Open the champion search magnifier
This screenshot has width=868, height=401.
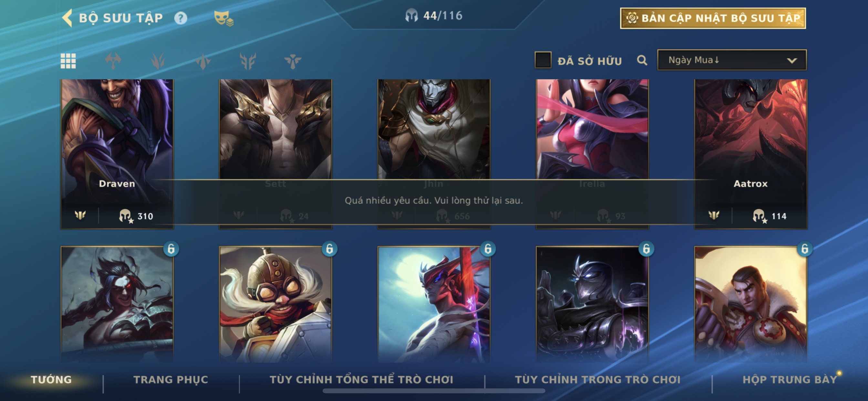642,61
